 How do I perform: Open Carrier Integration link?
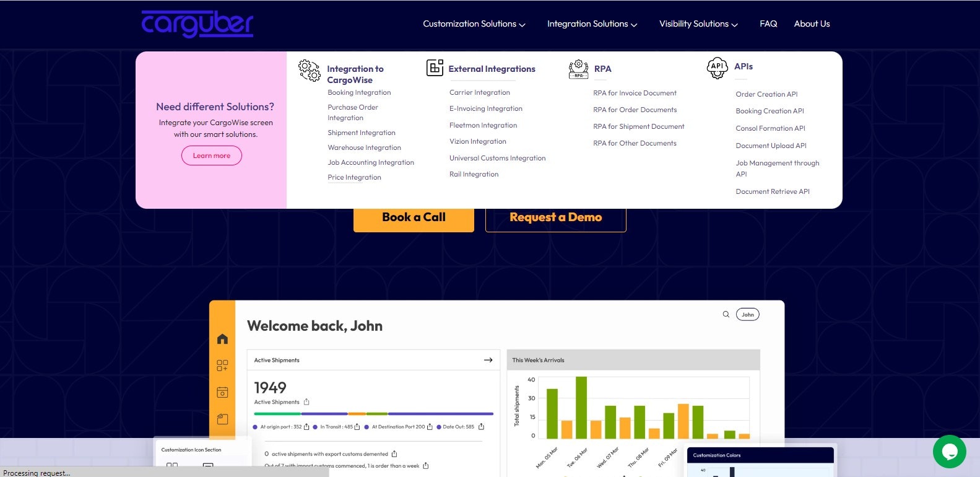click(480, 92)
